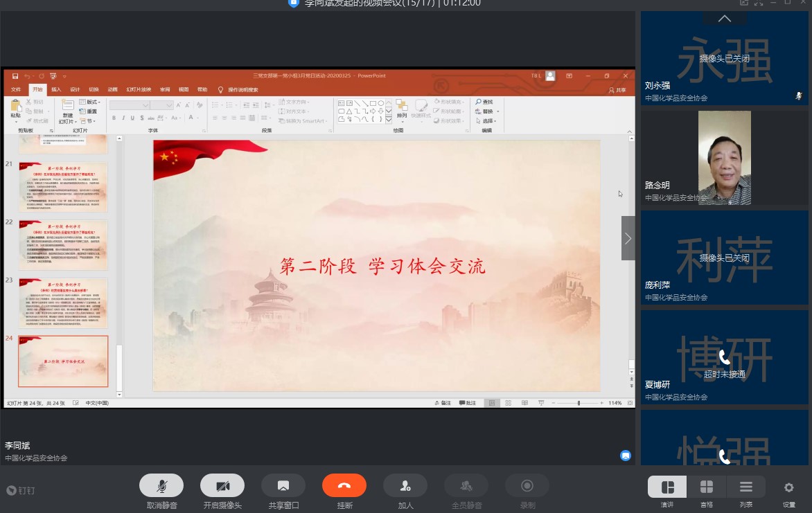Screen dimensions: 812x513
Task: Turn on the camera (开启摄像头)
Action: coord(222,485)
